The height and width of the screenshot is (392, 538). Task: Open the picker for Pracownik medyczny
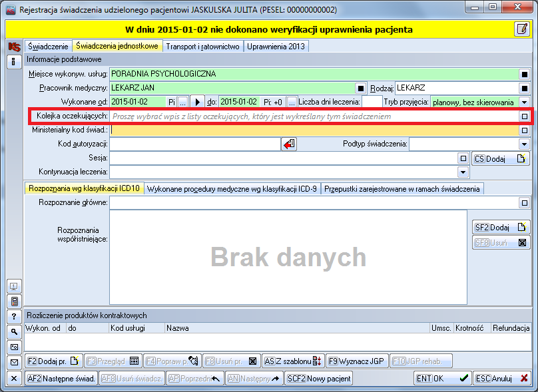tap(360, 88)
